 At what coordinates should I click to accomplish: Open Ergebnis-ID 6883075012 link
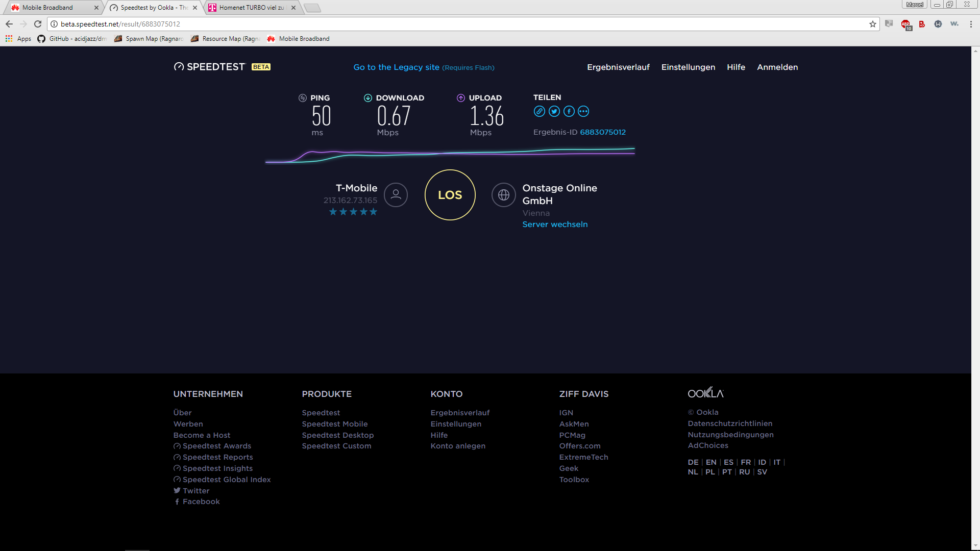pyautogui.click(x=603, y=132)
